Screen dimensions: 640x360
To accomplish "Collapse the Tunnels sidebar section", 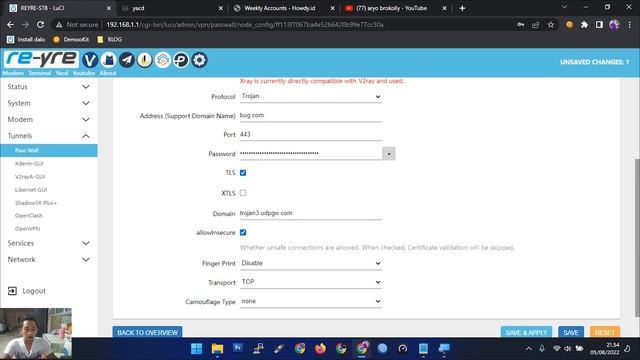I will 49,136.
